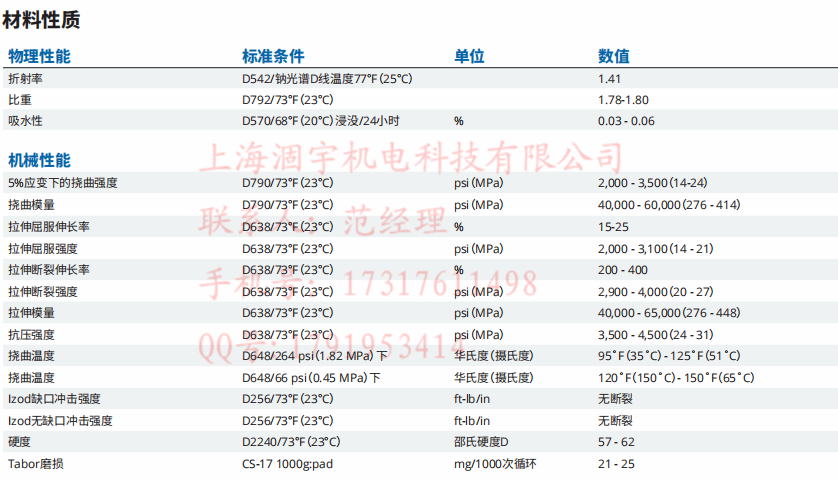Select 无断裂 in the Izod无缺口冲击强度 row
This screenshot has width=838, height=479.
pyautogui.click(x=615, y=421)
